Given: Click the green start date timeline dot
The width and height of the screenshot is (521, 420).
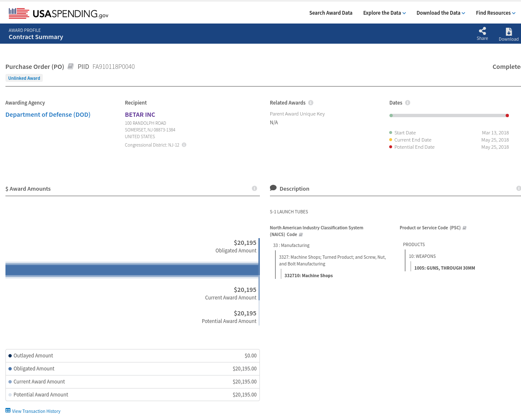Looking at the screenshot, I should pos(391,115).
